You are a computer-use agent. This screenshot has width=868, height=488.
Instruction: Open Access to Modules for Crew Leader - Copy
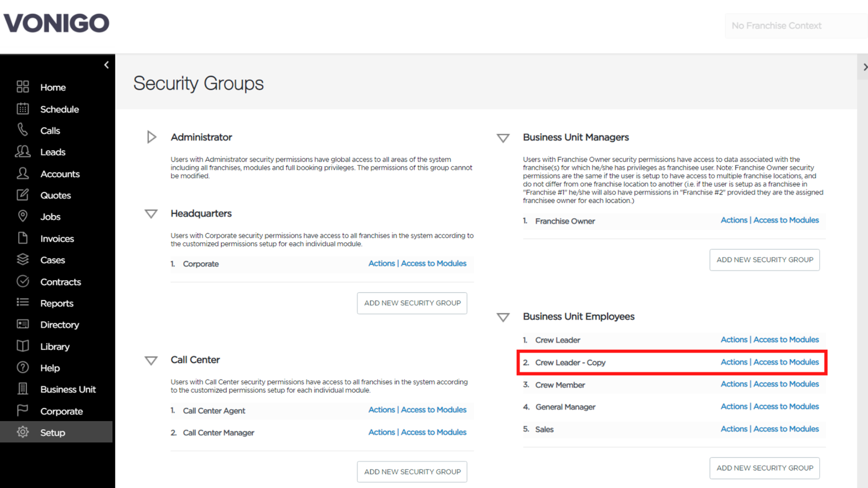coord(786,362)
